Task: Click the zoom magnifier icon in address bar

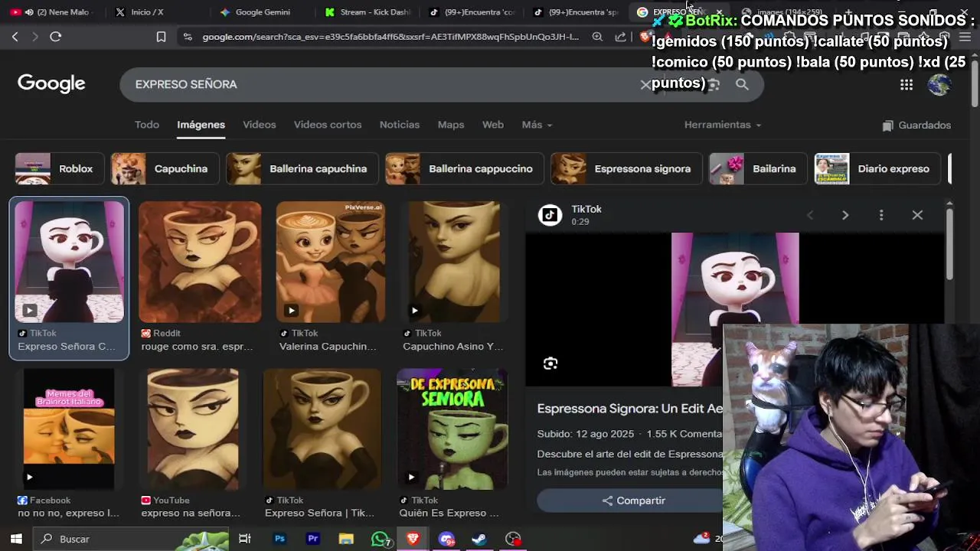Action: tap(597, 37)
